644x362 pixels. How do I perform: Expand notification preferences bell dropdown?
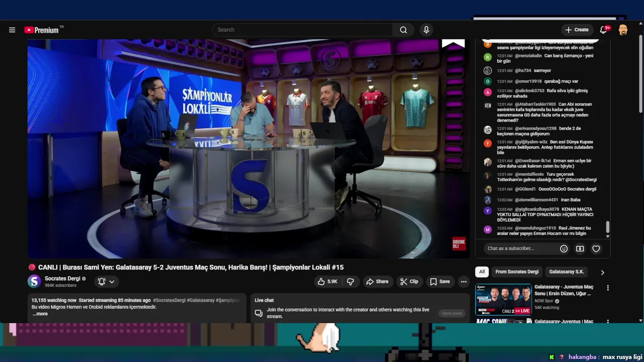[107, 282]
